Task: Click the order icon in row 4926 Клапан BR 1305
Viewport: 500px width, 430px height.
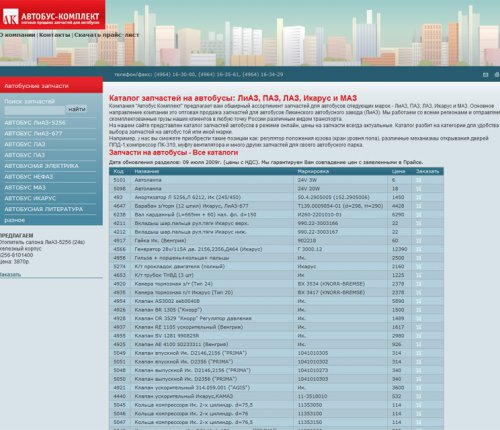Action: click(419, 310)
